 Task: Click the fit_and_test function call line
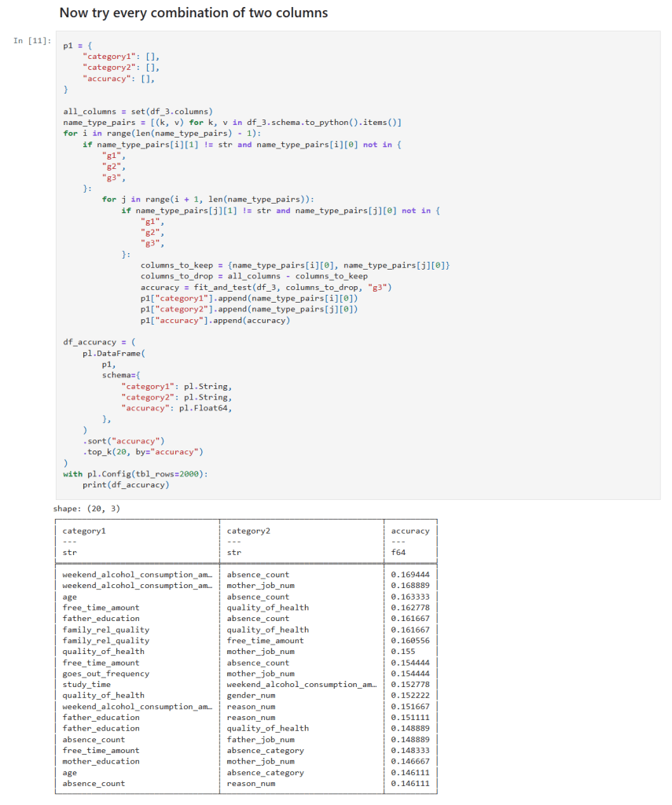266,288
